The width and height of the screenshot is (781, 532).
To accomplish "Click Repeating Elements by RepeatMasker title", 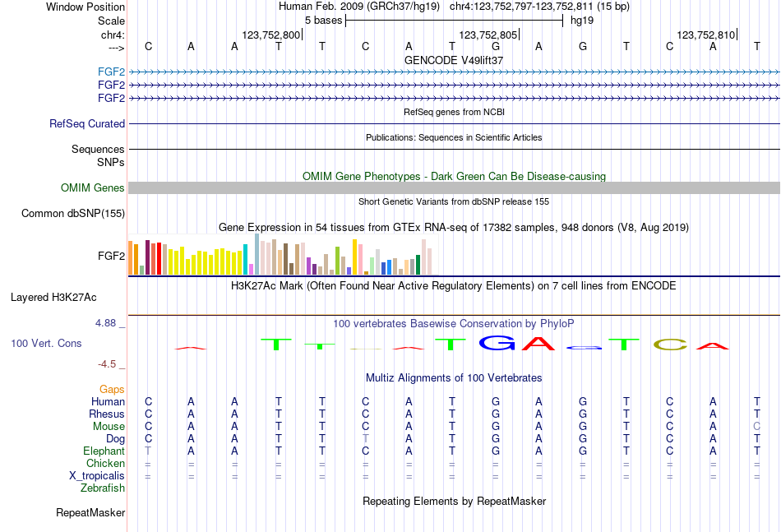I will tap(455, 501).
